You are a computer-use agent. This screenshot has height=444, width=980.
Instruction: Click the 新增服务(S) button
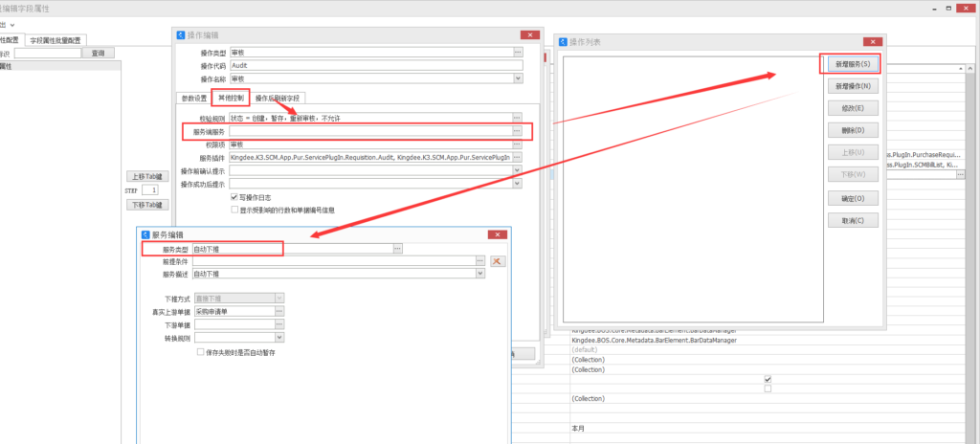coord(851,64)
